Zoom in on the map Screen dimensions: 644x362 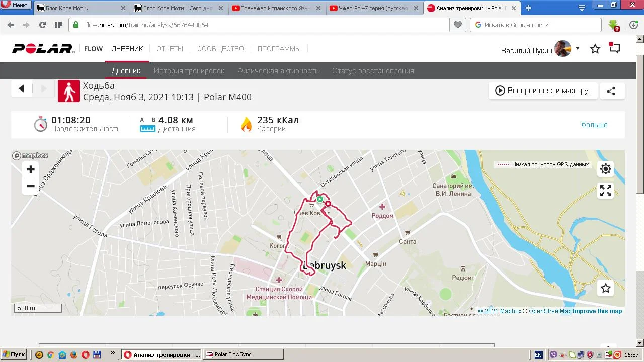click(x=31, y=169)
